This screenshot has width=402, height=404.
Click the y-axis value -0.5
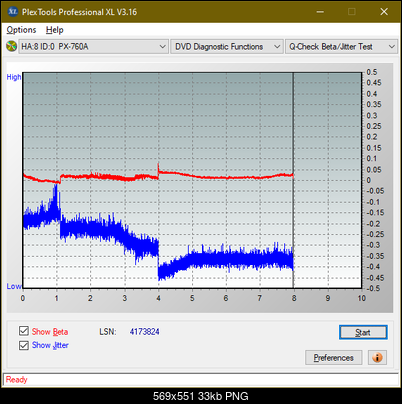coord(373,288)
